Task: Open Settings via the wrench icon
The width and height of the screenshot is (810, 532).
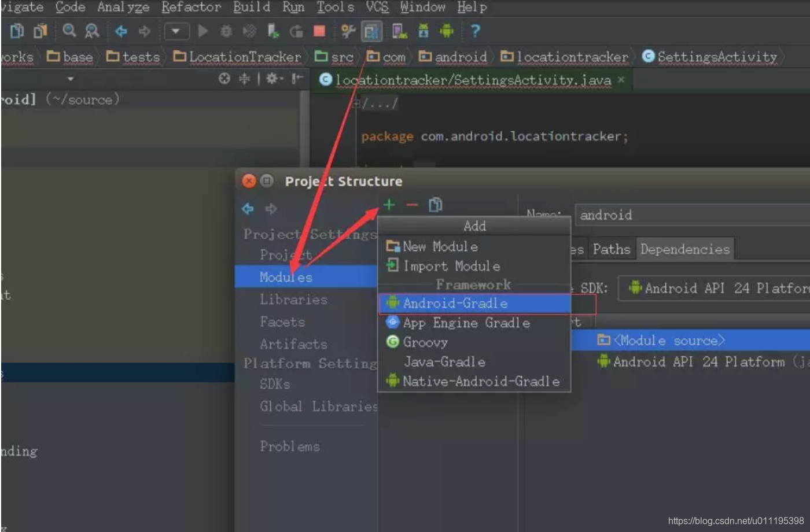Action: pos(348,31)
